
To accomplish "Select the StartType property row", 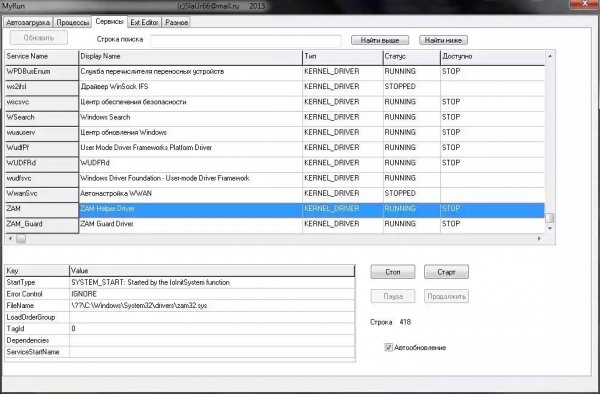I will click(x=180, y=282).
